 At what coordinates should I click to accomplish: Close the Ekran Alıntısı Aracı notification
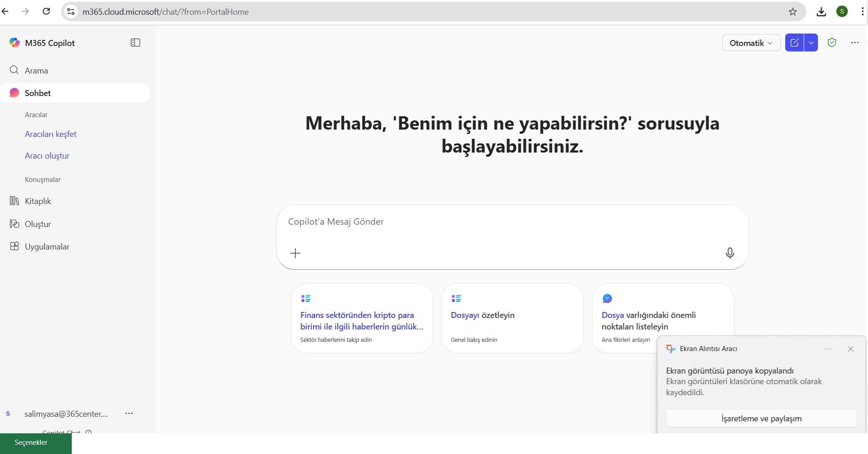(x=851, y=349)
